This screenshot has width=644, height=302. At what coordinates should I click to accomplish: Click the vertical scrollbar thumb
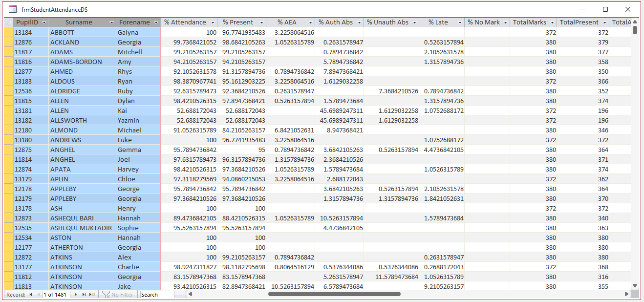(635, 30)
